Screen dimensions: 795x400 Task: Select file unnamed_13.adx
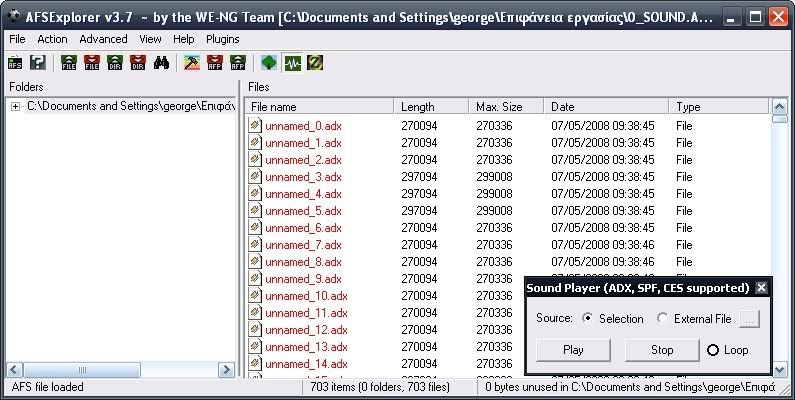(x=306, y=347)
